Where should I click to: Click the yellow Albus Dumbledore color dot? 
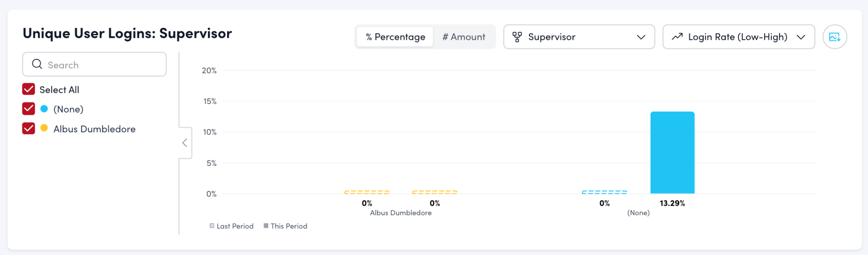click(44, 128)
